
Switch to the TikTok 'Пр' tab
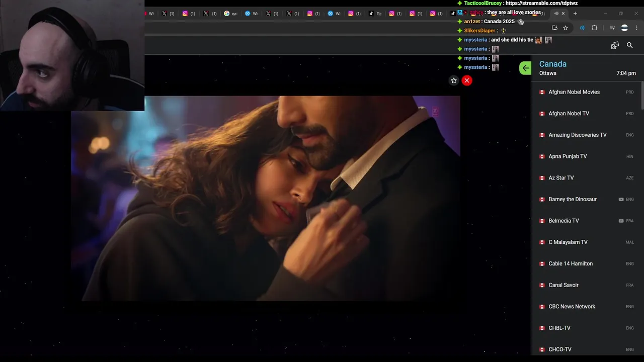click(375, 14)
